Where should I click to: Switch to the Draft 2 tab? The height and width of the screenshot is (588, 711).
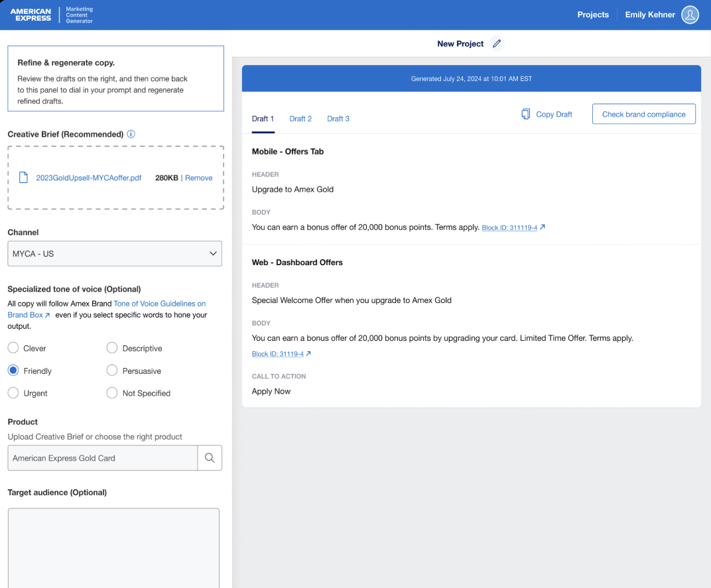tap(300, 119)
